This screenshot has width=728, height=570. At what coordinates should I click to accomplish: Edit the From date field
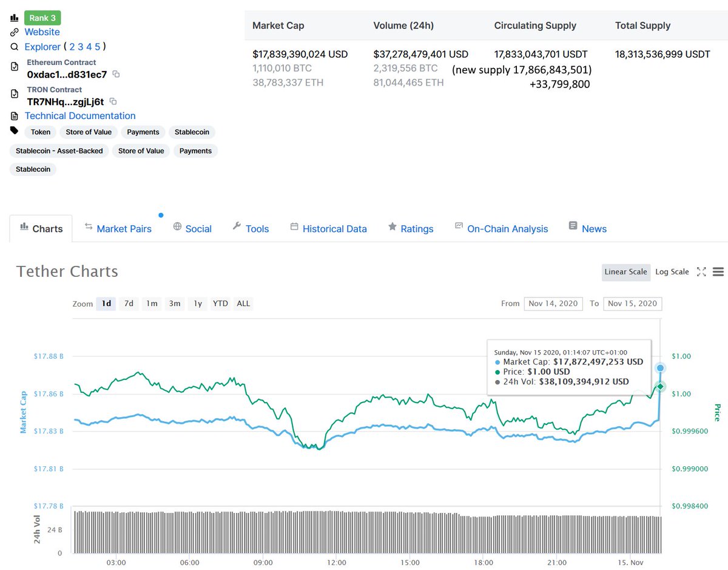553,304
